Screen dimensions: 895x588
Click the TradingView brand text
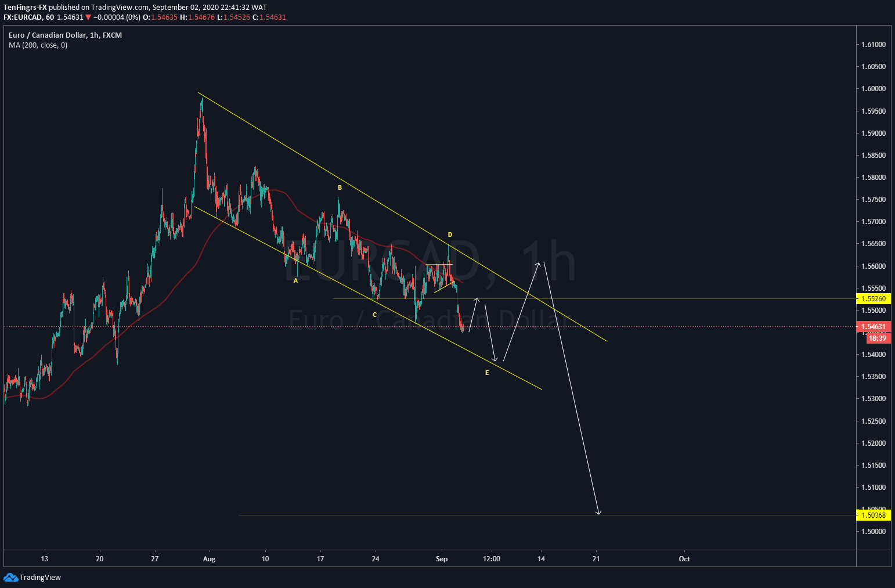(40, 577)
